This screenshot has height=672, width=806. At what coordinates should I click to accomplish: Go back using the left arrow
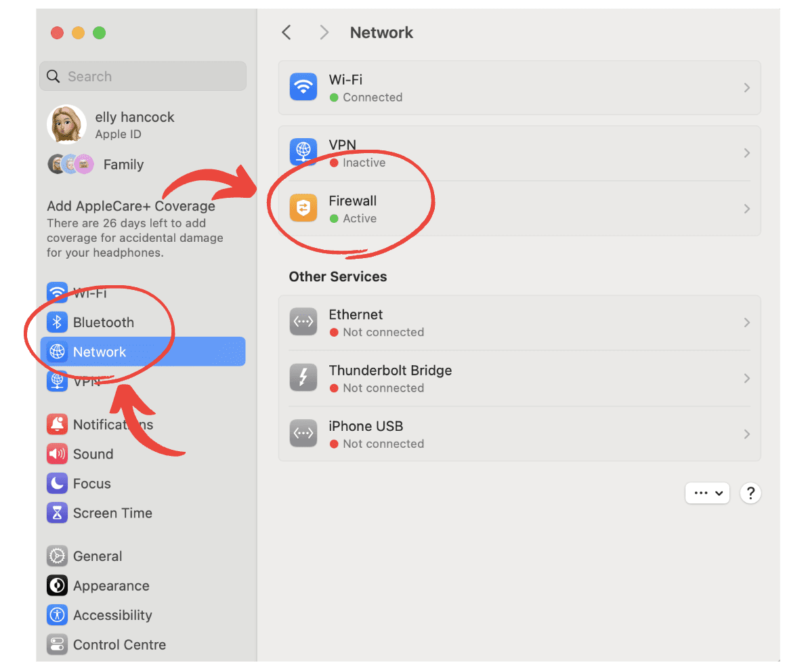pyautogui.click(x=287, y=33)
